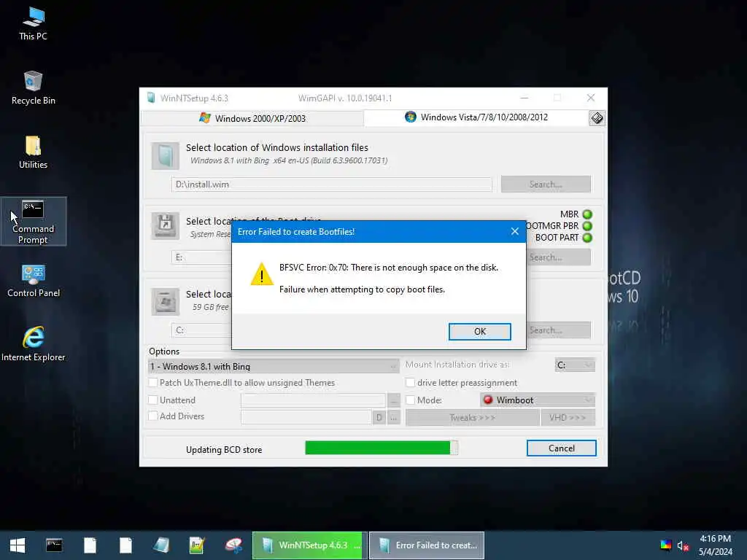This screenshot has height=560, width=747.
Task: Click the Windows Start button
Action: pos(18,545)
